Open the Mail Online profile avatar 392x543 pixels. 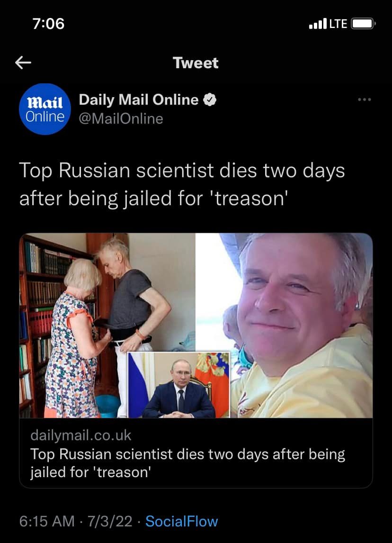45,109
